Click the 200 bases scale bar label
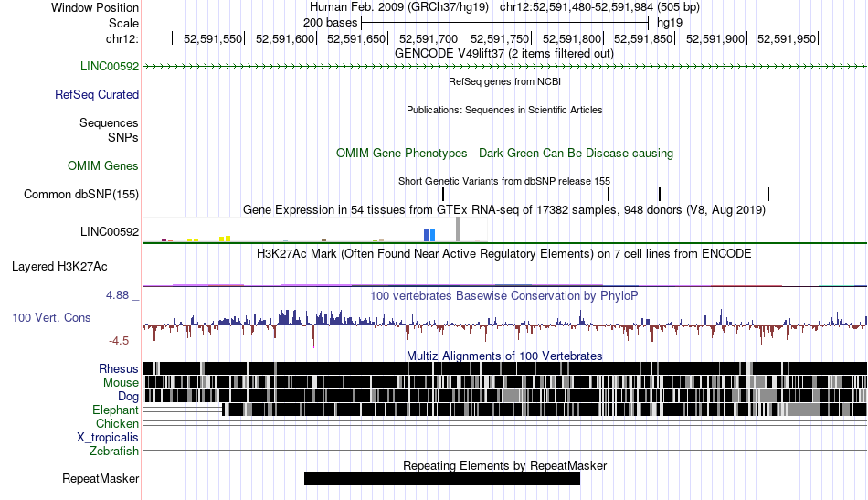The image size is (868, 500). 330,23
